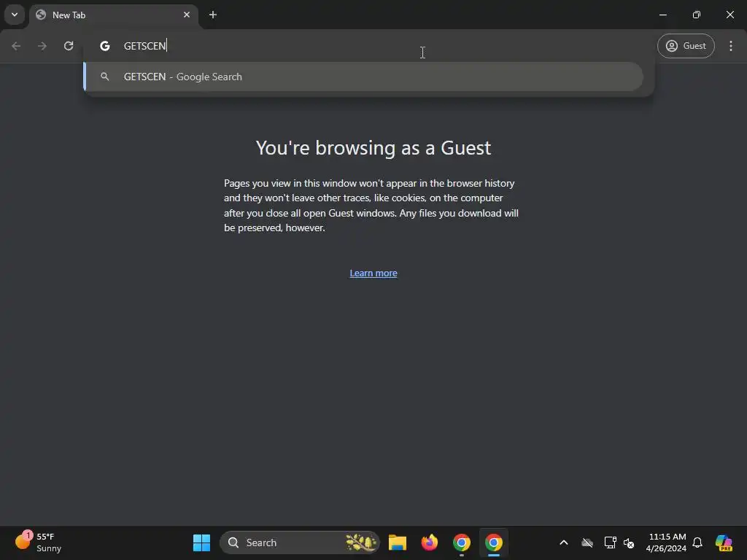Open the weather widget showing 55°F Sunny
Image resolution: width=747 pixels, height=560 pixels.
(x=39, y=542)
